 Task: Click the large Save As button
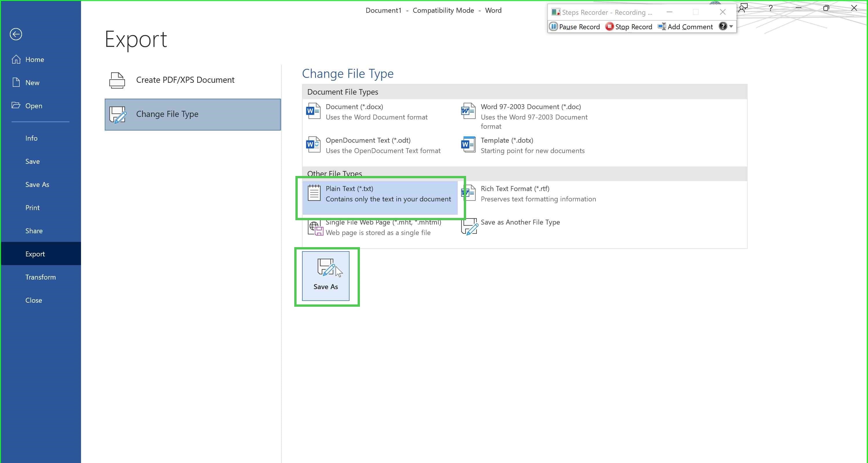pos(325,276)
